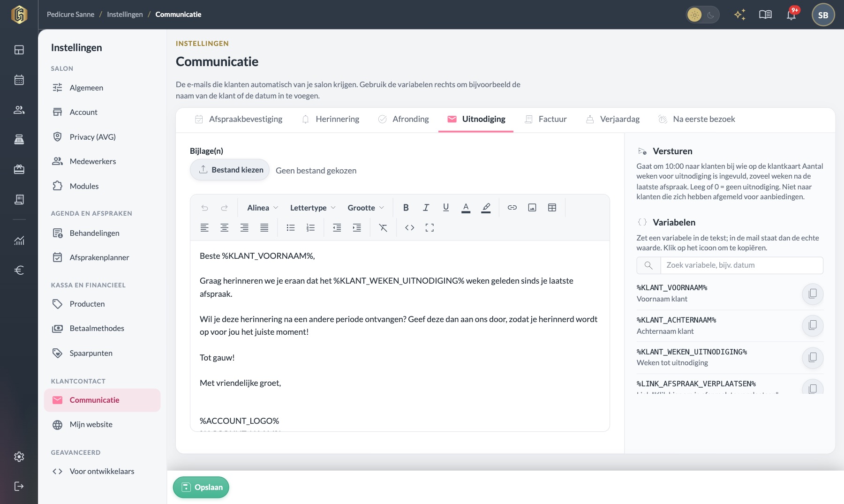Screen dimensions: 844x504
Task: Open the SB user avatar menu
Action: click(823, 15)
